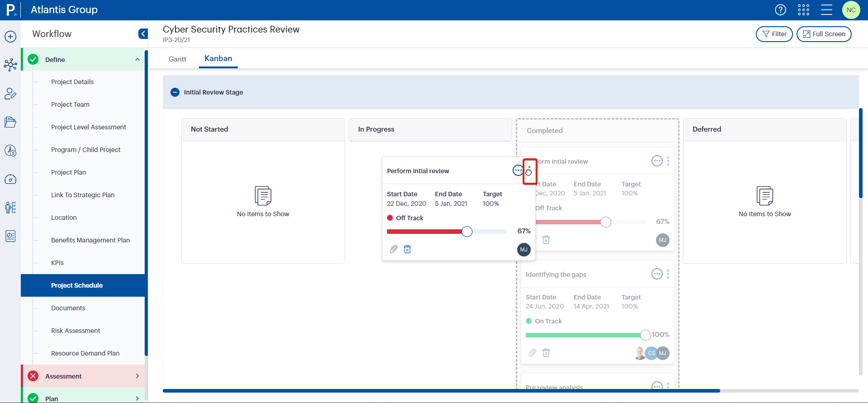This screenshot has height=403, width=868.
Task: Open Project Details in workflow
Action: [x=72, y=82]
